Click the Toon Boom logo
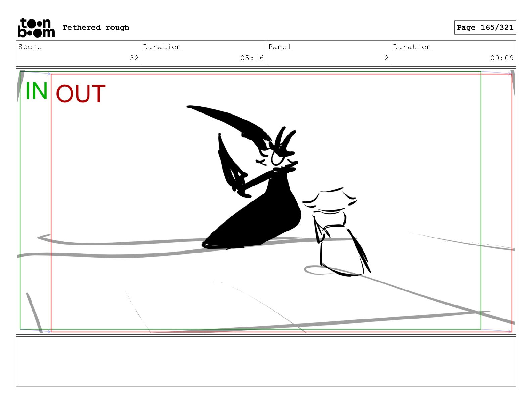Screen dimensions: 532x411 [x=36, y=27]
